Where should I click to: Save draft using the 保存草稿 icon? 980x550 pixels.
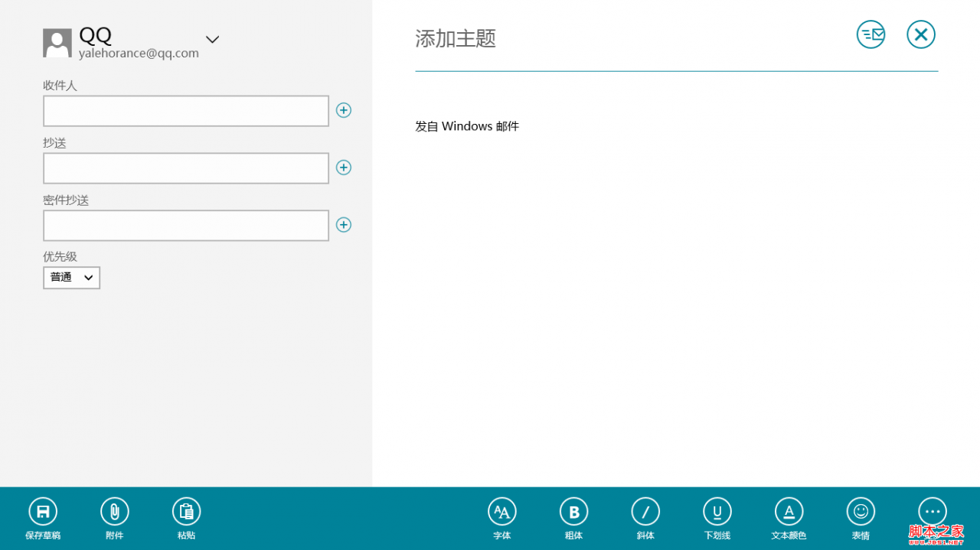pos(43,511)
